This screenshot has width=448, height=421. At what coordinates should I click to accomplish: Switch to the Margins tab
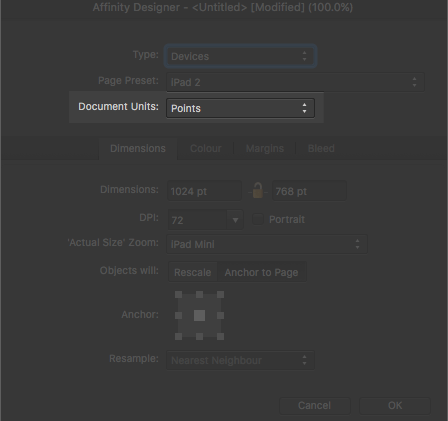click(x=265, y=148)
